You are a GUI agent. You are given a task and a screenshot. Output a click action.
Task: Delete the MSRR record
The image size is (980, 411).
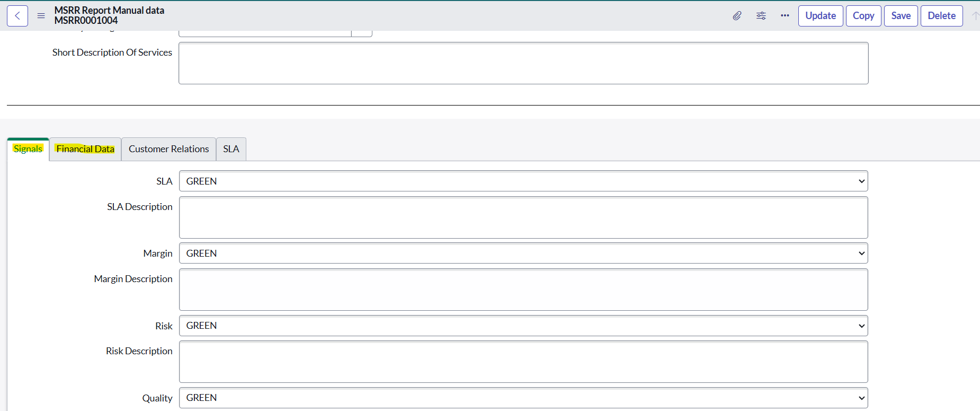[x=941, y=15]
